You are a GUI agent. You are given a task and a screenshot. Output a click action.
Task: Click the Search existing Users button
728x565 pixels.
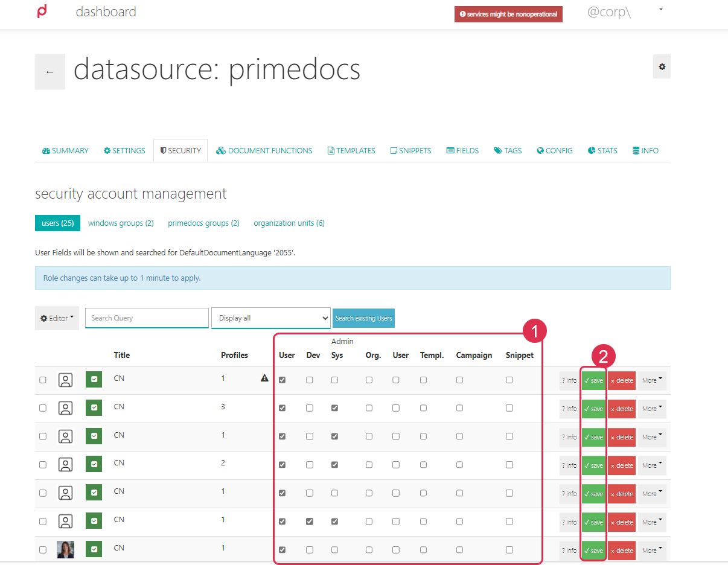click(x=363, y=318)
